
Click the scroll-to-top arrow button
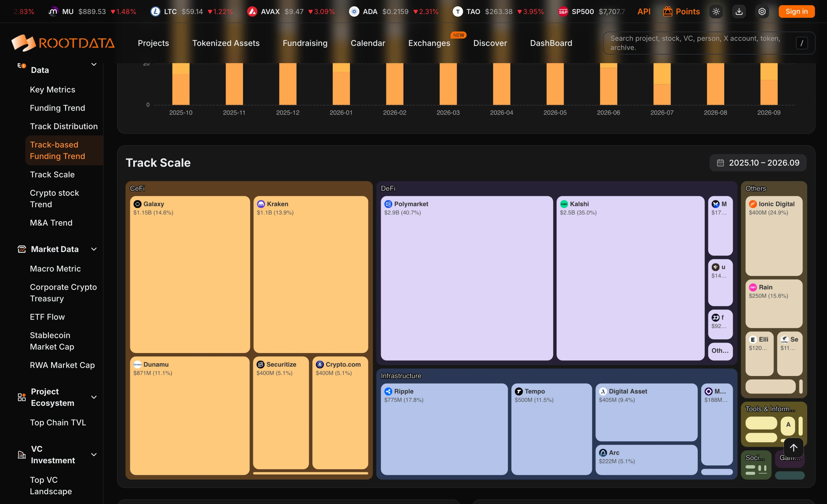[x=793, y=448]
